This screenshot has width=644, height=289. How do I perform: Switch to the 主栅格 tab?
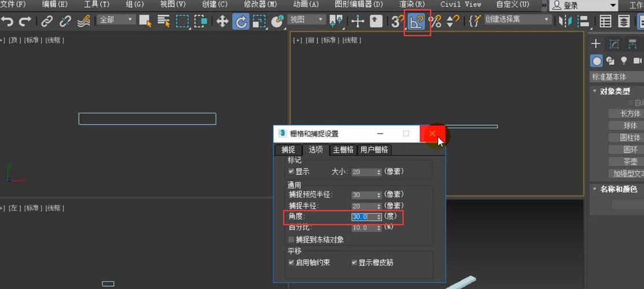pyautogui.click(x=343, y=150)
